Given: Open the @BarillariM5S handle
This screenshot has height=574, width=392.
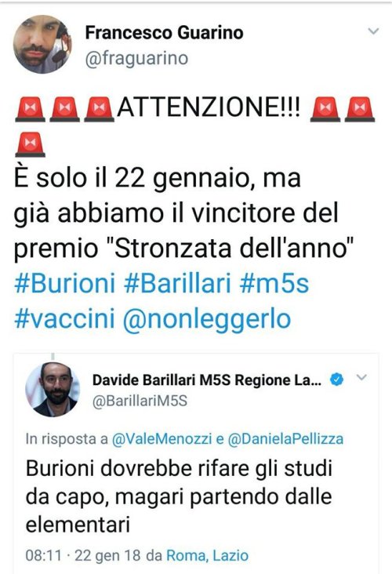Looking at the screenshot, I should pyautogui.click(x=140, y=401).
